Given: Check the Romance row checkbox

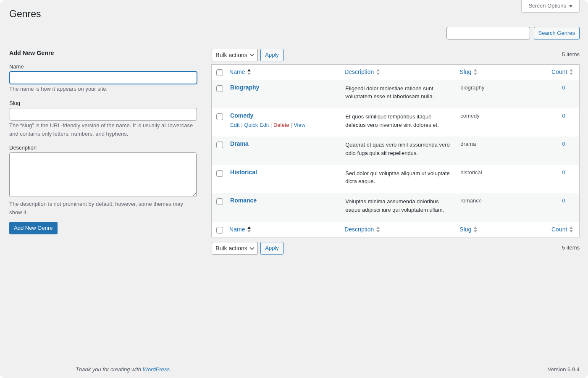Looking at the screenshot, I should pos(219,202).
